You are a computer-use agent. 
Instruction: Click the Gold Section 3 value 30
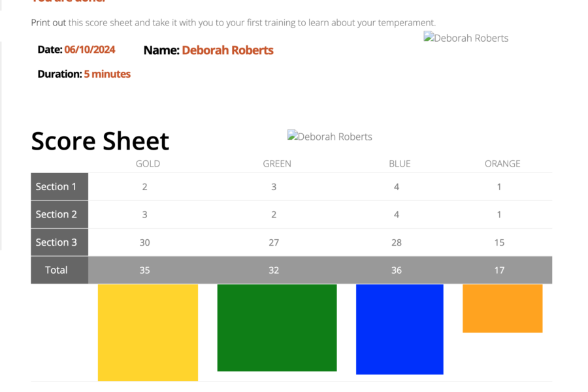coord(145,242)
